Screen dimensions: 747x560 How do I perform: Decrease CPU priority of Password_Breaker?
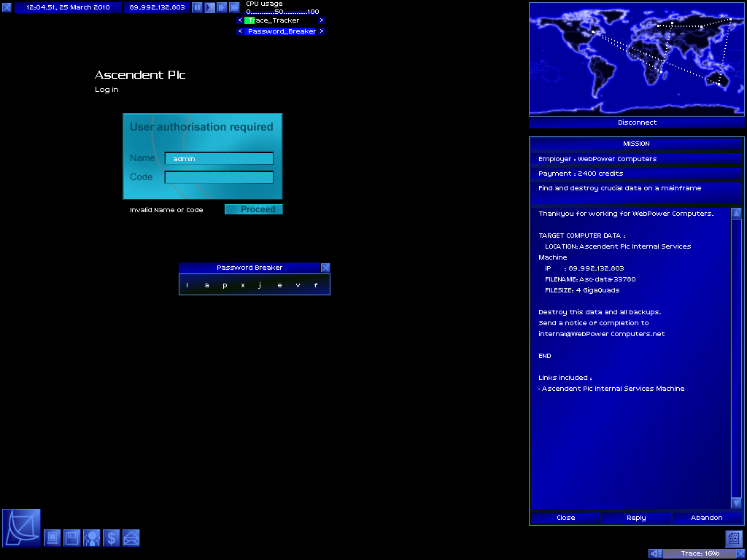[x=240, y=31]
